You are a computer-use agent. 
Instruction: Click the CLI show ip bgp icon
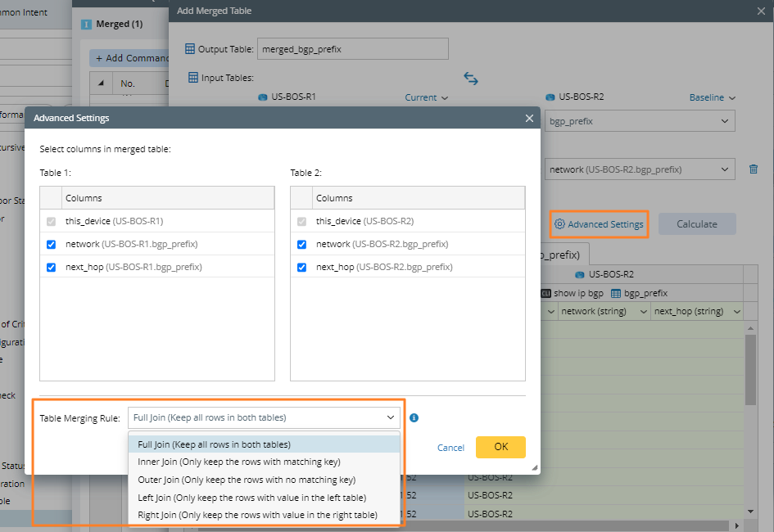click(545, 293)
